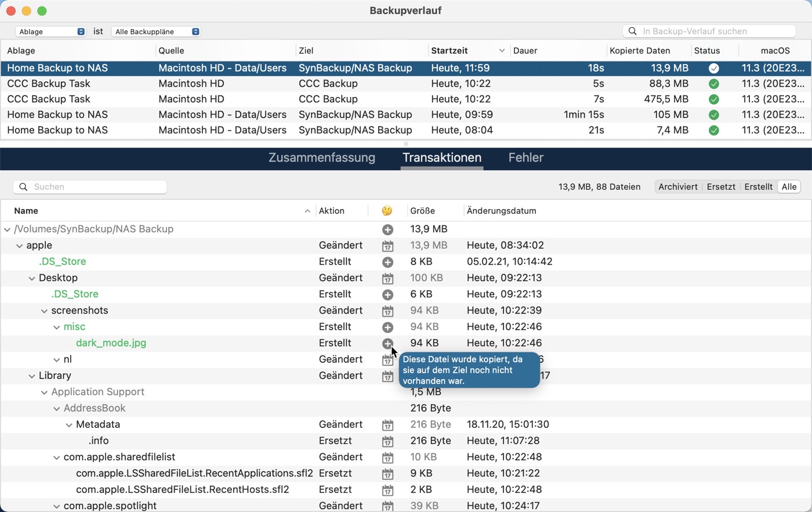Click the Suchen transaction search field
Viewport: 812px width, 512px height.
[x=90, y=187]
